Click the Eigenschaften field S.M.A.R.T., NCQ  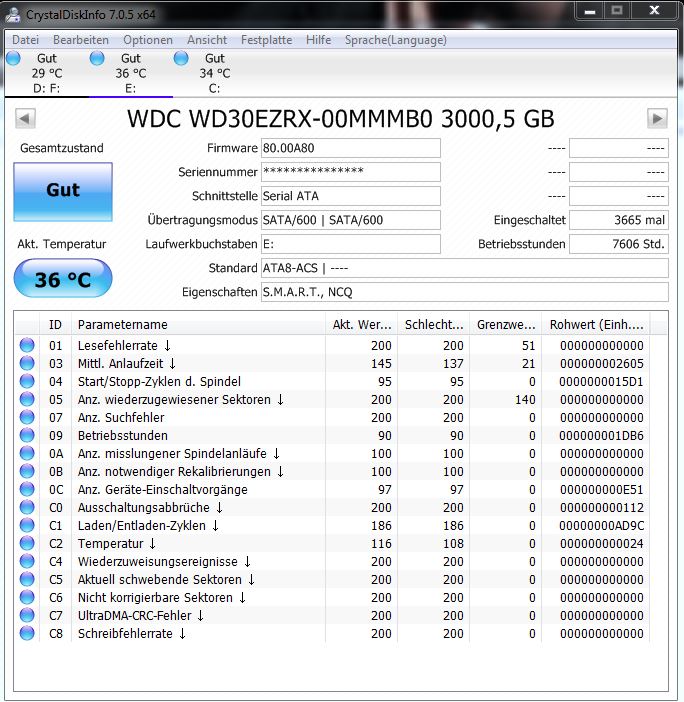coord(465,292)
